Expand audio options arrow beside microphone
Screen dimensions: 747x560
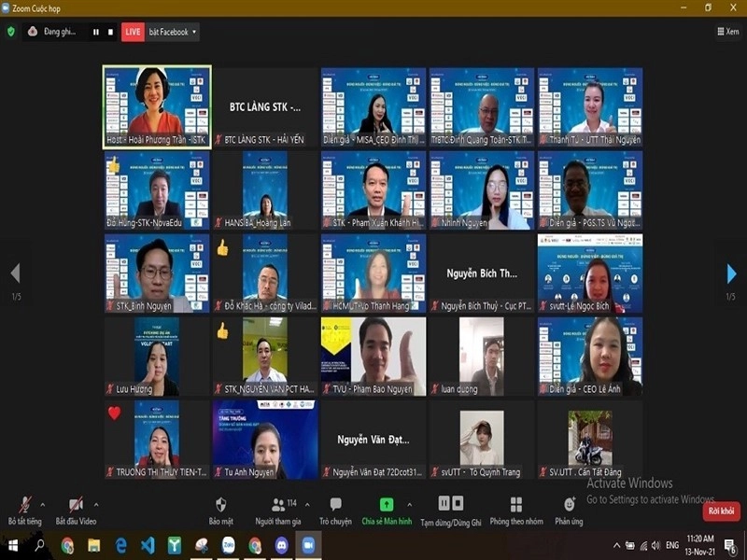[45, 504]
